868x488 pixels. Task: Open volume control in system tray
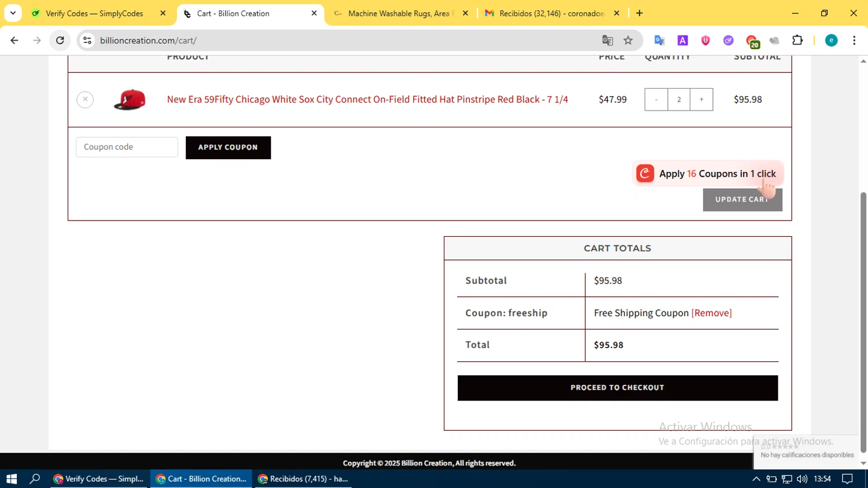point(802,479)
